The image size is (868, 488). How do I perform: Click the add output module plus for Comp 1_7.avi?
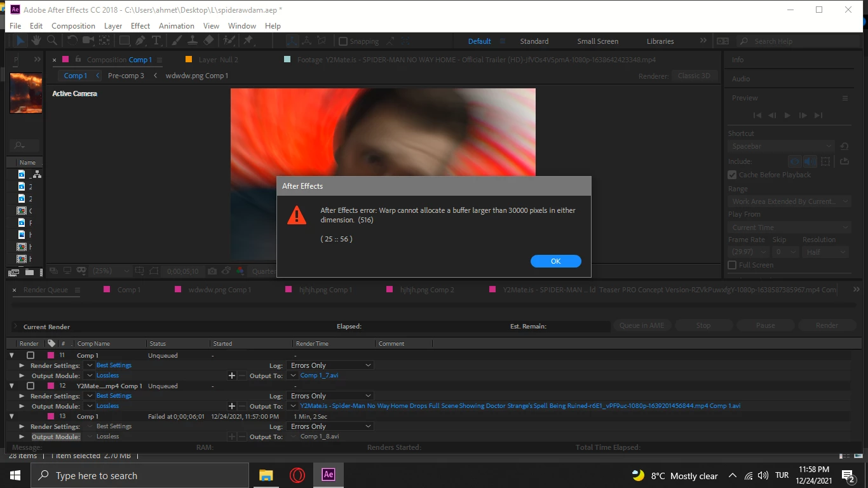coord(232,376)
